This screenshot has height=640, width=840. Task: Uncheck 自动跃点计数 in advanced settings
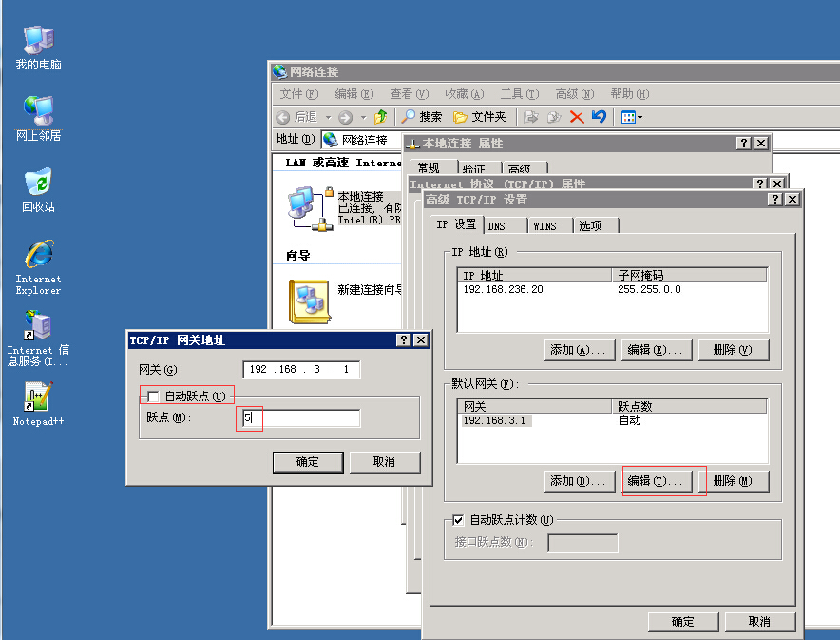click(x=458, y=520)
